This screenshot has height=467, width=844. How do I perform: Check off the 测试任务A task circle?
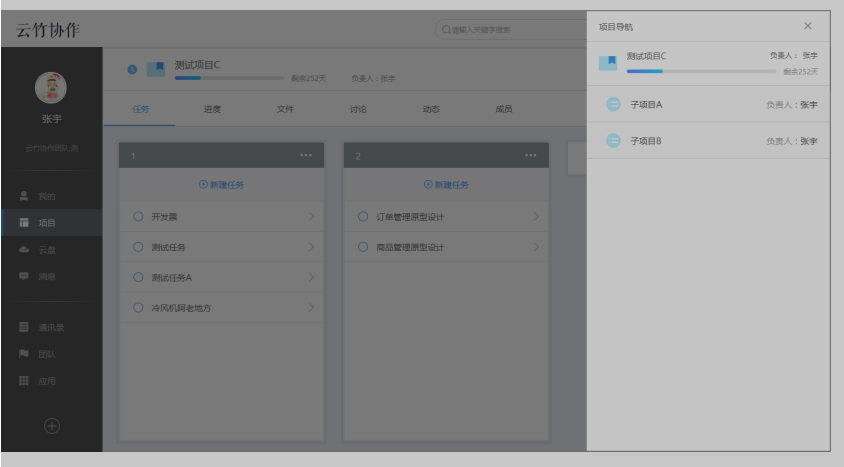pos(138,277)
